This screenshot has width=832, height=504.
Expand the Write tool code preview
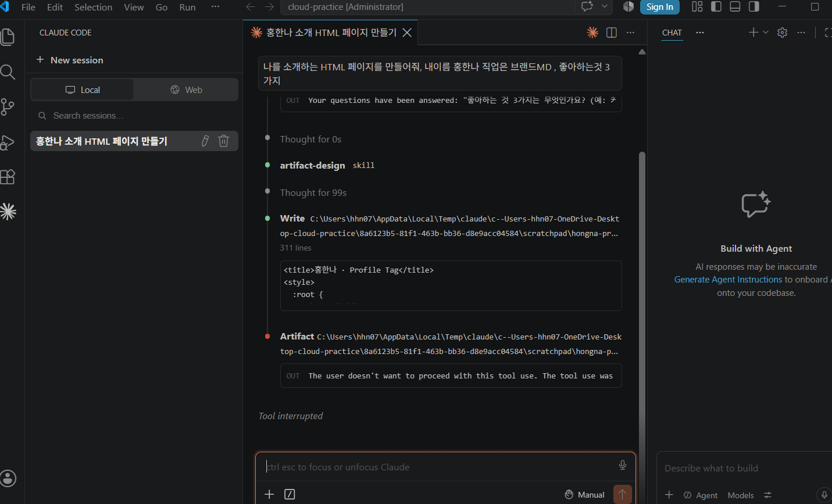click(x=451, y=285)
